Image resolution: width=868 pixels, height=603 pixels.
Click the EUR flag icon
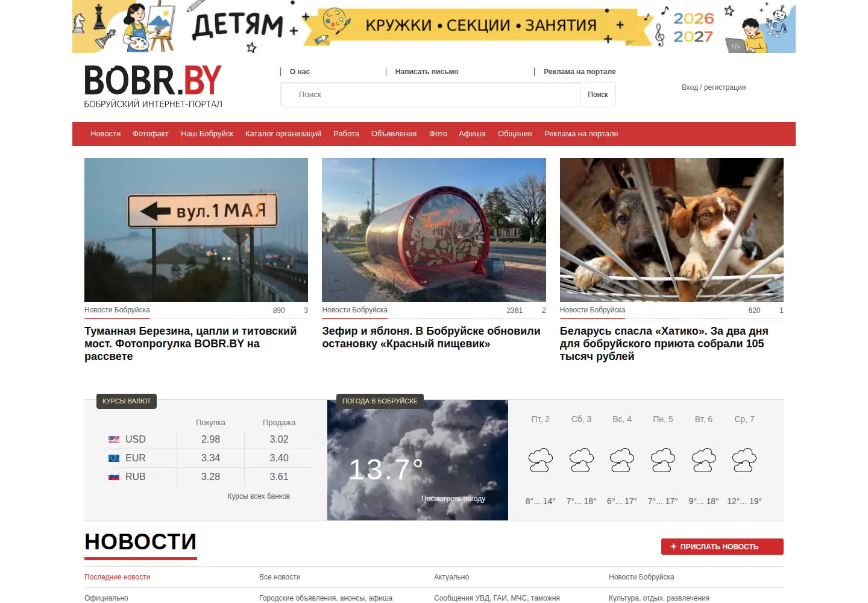[114, 458]
